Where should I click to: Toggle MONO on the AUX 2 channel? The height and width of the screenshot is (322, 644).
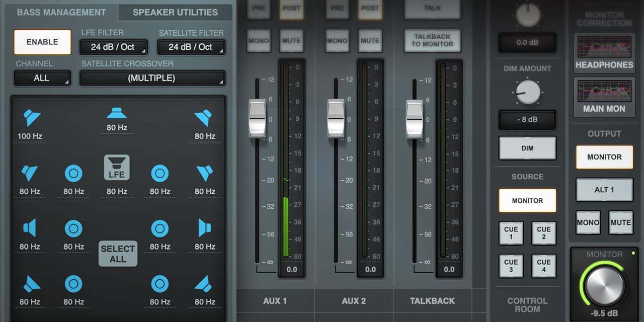337,41
